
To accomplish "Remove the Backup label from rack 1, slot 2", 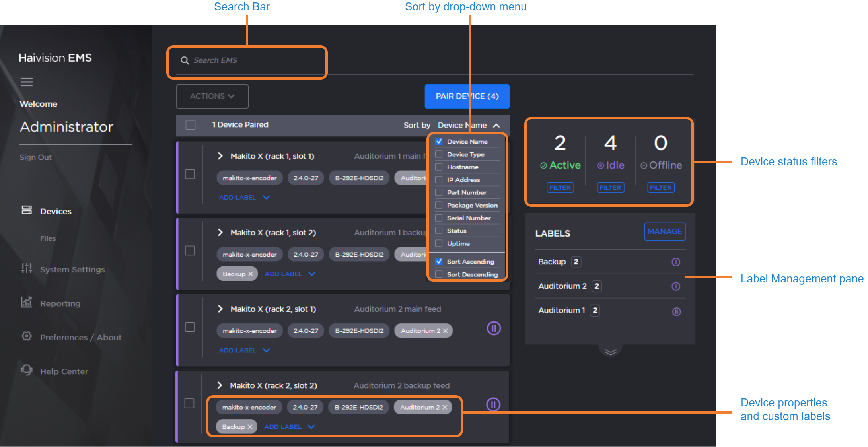I will [251, 274].
